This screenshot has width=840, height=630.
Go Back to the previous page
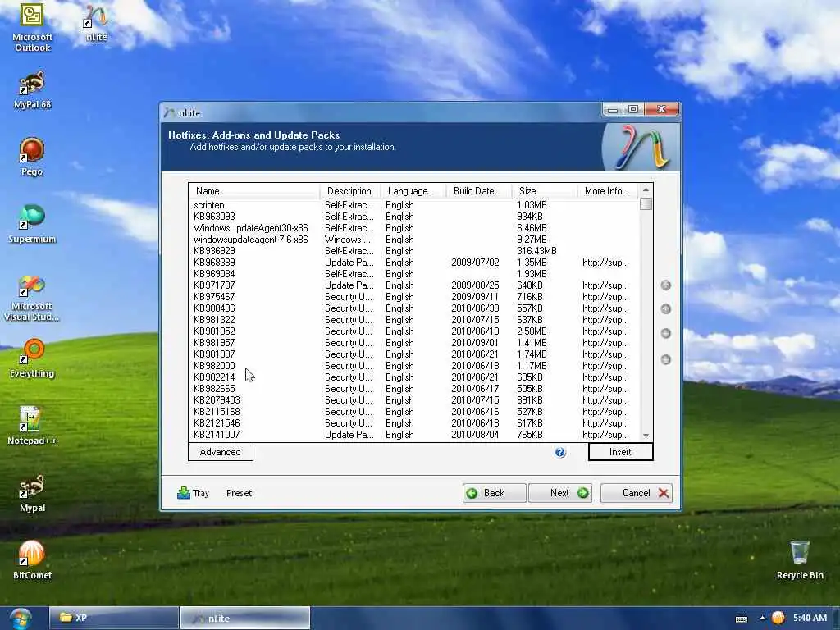click(x=494, y=493)
